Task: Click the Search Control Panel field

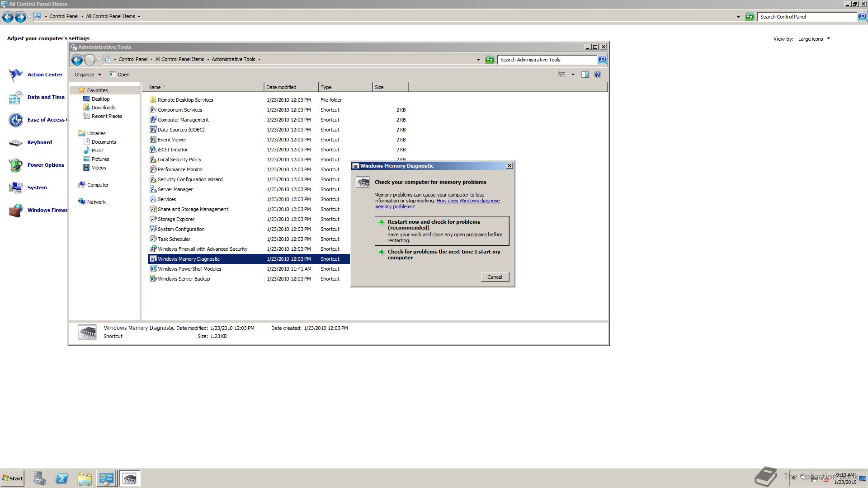Action: [x=807, y=17]
